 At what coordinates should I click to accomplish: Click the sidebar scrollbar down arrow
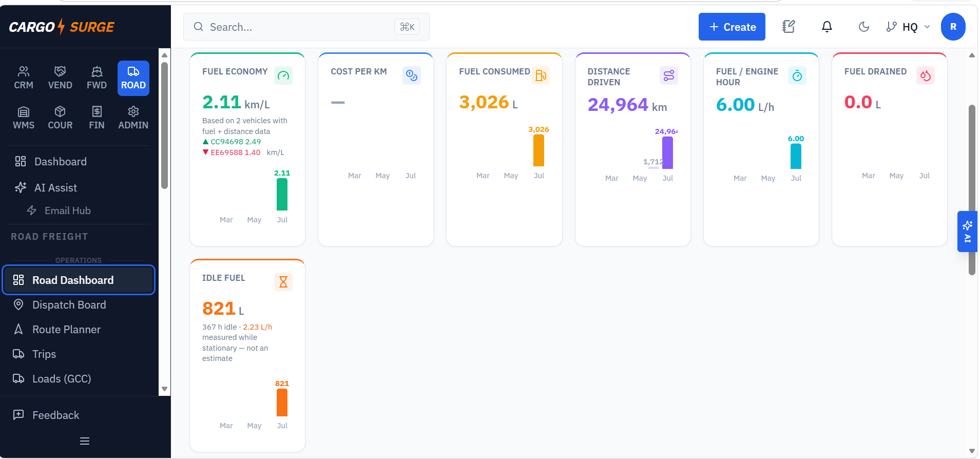[x=164, y=389]
